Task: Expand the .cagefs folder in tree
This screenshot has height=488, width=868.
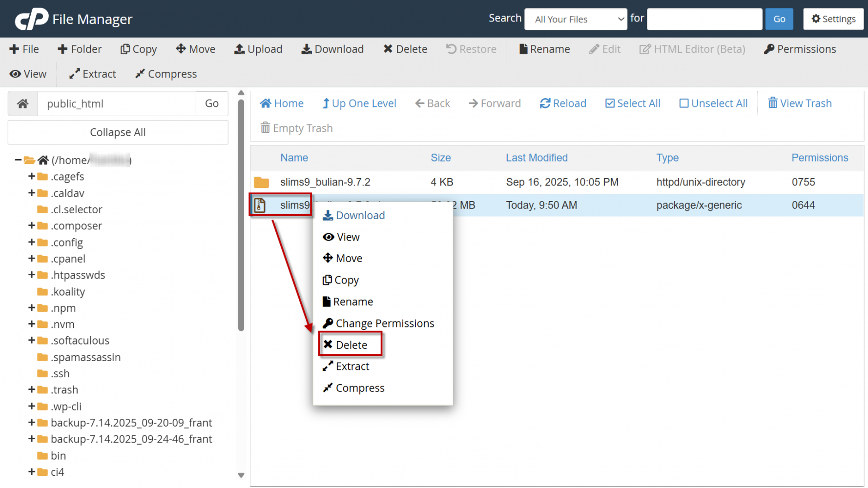Action: coord(31,176)
